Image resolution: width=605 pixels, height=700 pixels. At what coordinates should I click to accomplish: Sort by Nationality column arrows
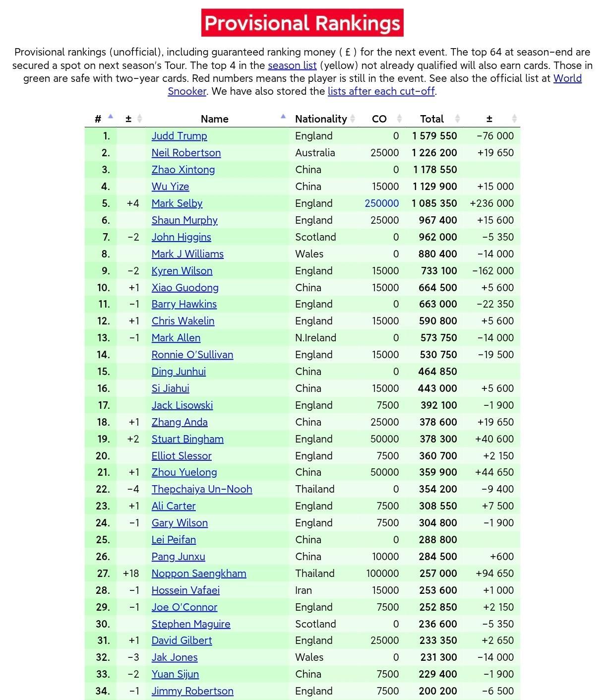(353, 118)
